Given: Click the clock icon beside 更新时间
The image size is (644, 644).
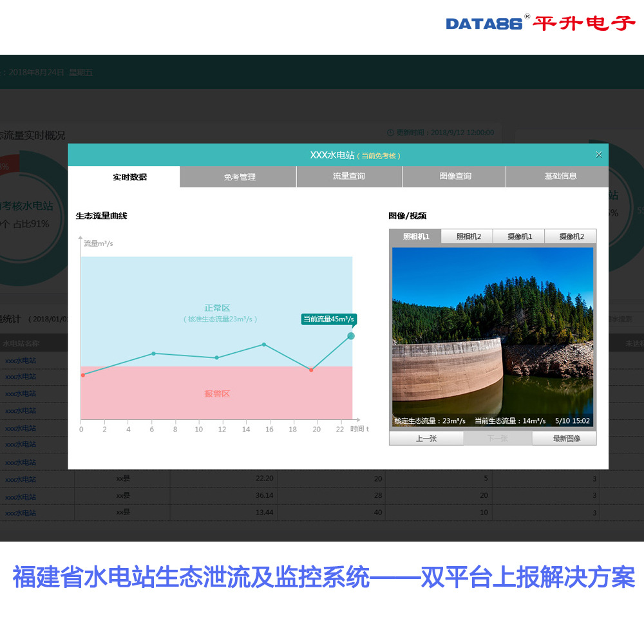Looking at the screenshot, I should point(391,133).
